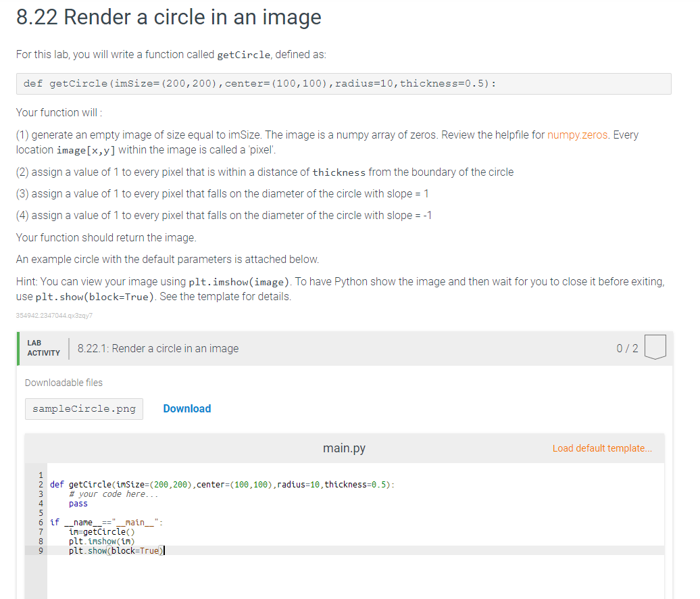Screen dimensions: 700x599
Task: Open the Load default template option
Action: [x=601, y=448]
